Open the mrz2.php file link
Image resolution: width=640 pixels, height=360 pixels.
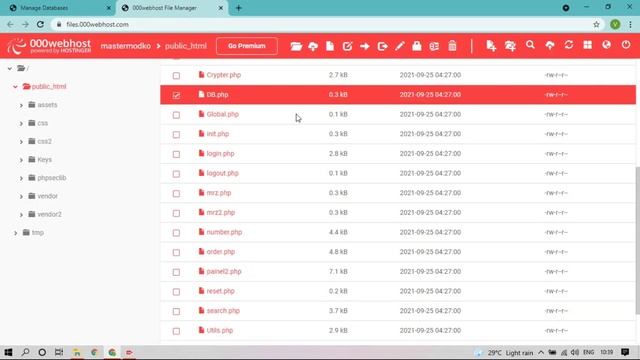[220, 213]
